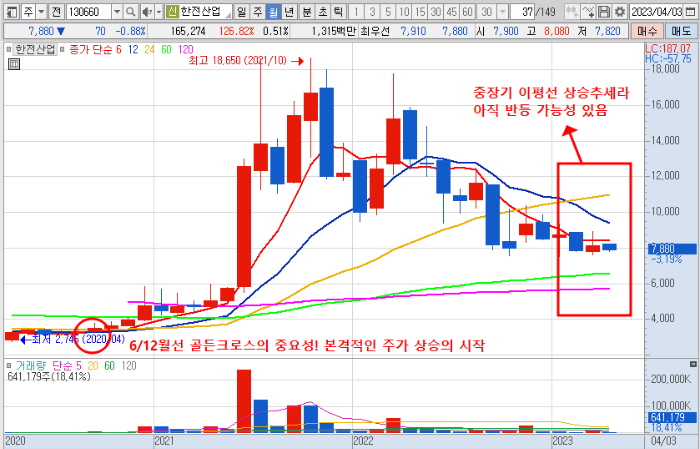Click the 165,274 volume value
The image size is (700, 449).
[188, 31]
